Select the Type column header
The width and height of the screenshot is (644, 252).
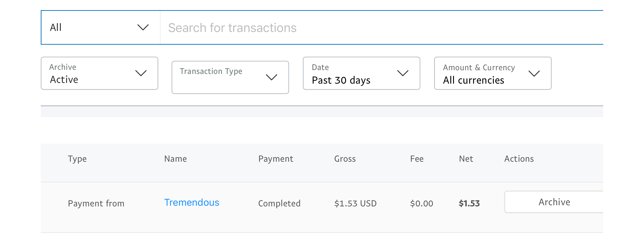coord(77,159)
